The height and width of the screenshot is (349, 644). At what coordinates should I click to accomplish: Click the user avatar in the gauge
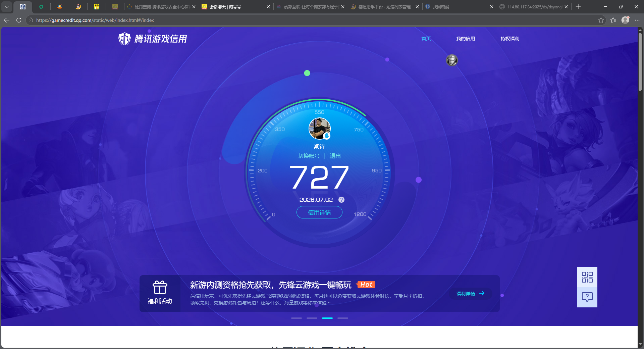pos(319,129)
